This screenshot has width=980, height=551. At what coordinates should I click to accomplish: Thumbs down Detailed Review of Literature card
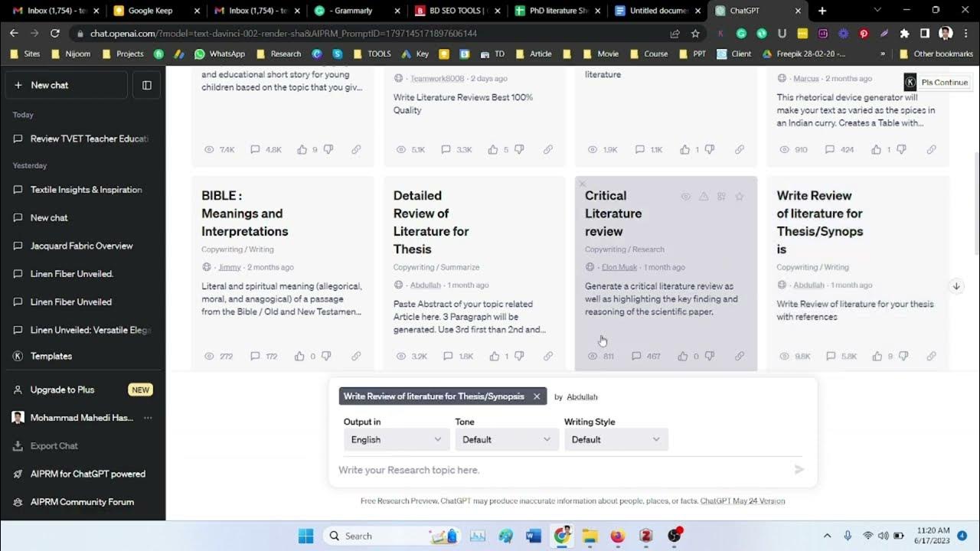point(518,356)
